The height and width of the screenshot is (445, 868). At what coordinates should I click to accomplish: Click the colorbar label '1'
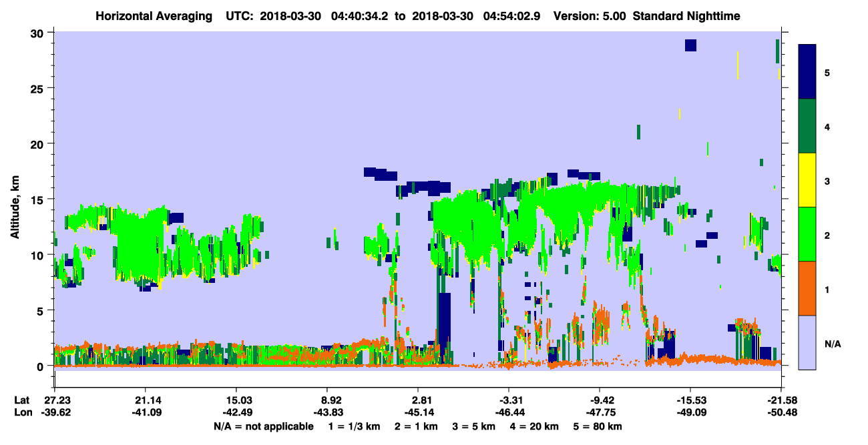827,288
